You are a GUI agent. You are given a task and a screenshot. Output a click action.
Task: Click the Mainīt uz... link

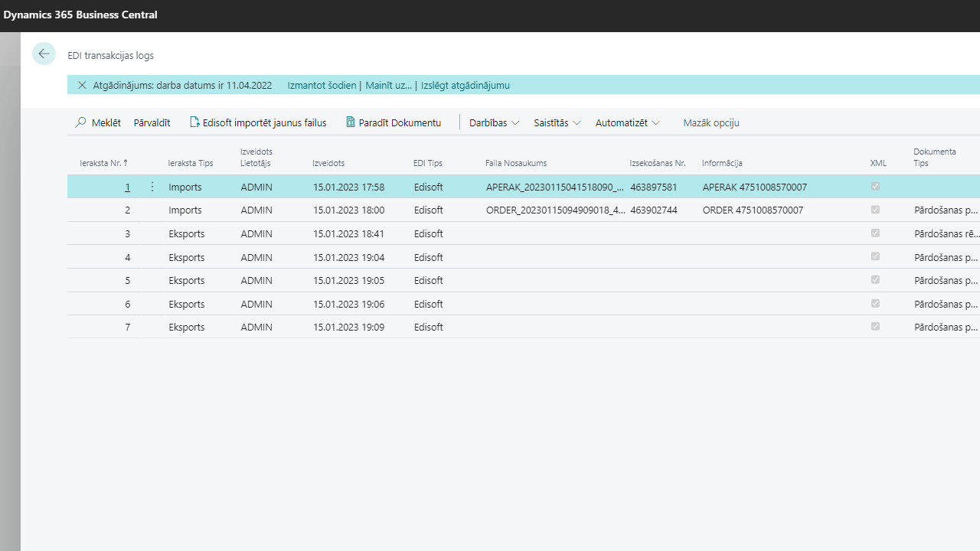[388, 85]
